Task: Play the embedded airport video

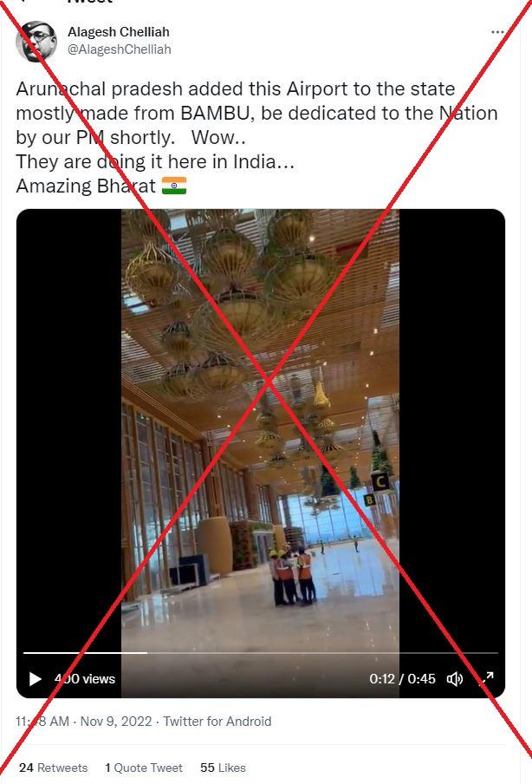Action: (x=35, y=679)
